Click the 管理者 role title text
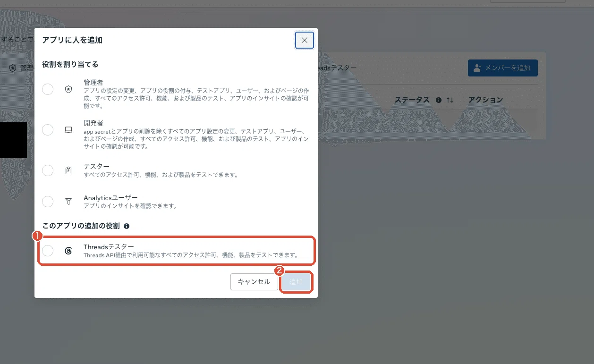Screen dimensions: 594x364 coord(93,83)
